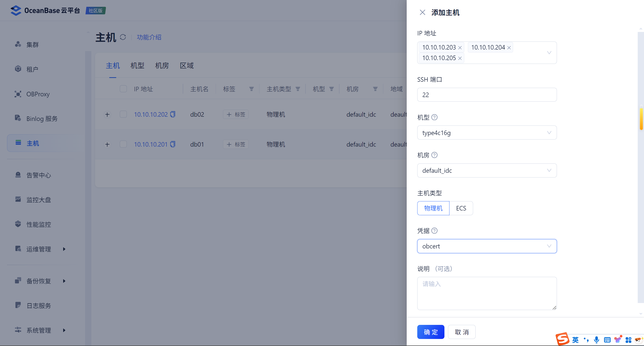
Task: Remove the 10.10.10.203 IP tag
Action: (x=460, y=48)
